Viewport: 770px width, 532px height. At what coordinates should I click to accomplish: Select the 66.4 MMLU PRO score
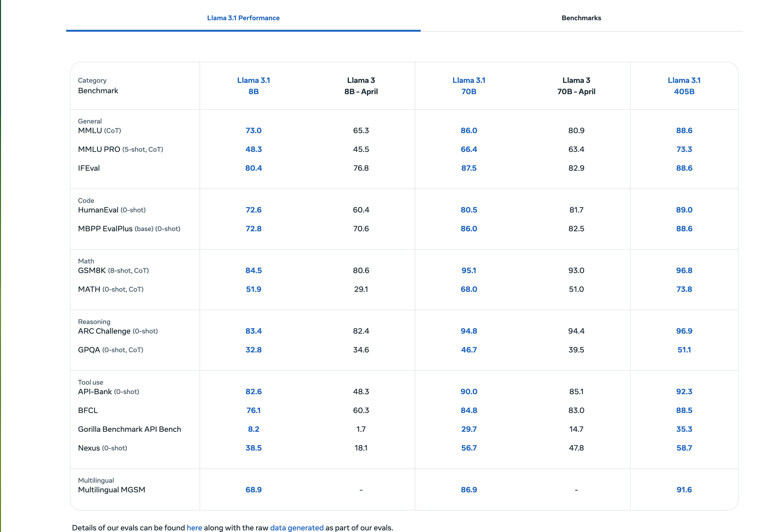click(469, 149)
